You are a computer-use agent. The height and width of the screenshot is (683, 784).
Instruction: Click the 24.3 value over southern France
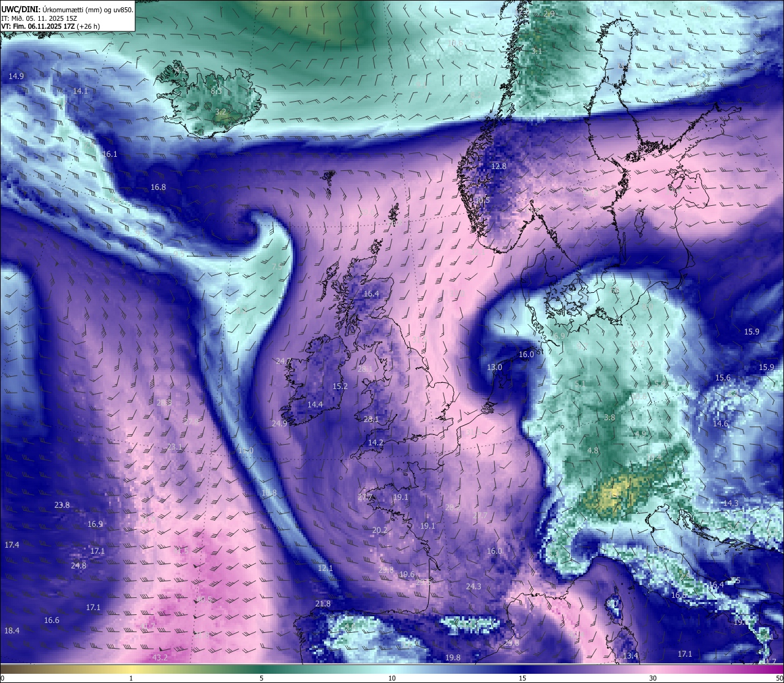(x=473, y=586)
